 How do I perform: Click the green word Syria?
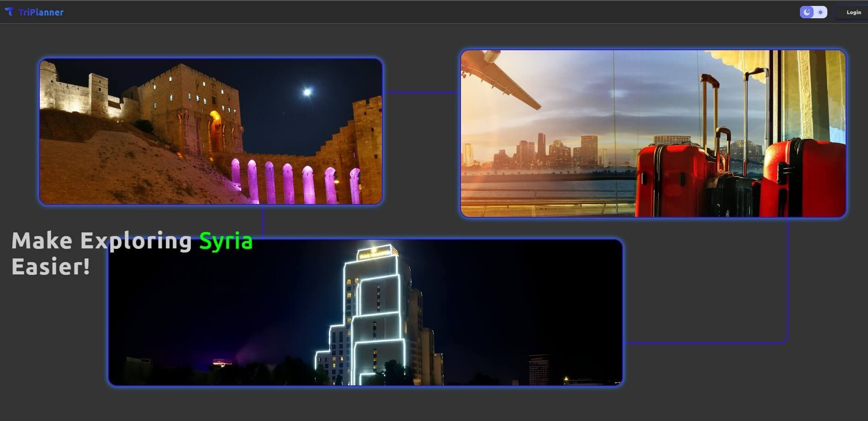226,241
